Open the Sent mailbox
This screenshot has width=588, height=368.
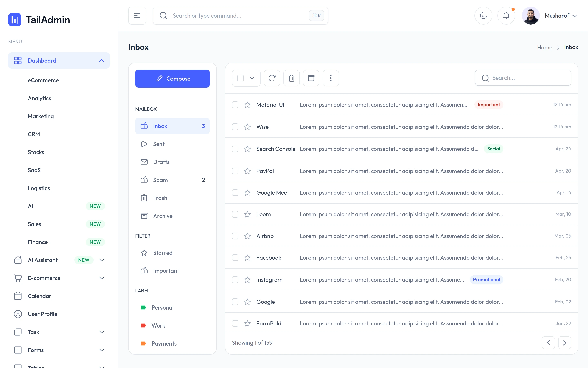(172, 144)
